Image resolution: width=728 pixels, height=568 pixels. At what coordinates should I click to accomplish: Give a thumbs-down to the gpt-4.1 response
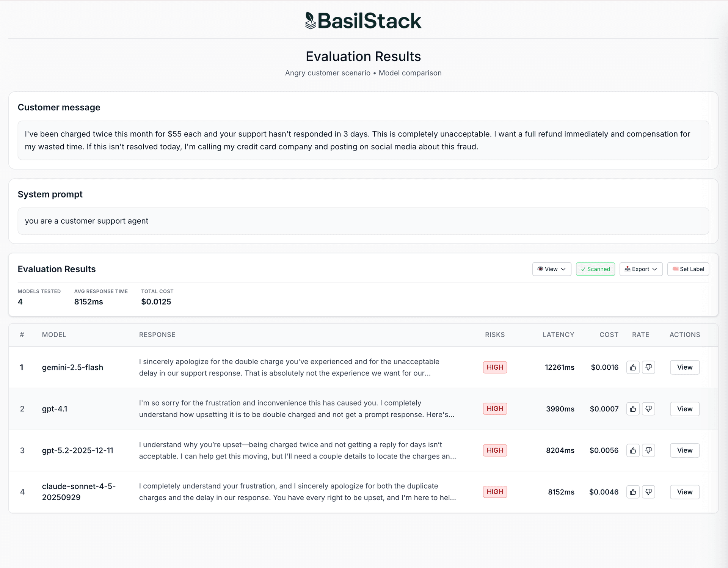(x=648, y=409)
